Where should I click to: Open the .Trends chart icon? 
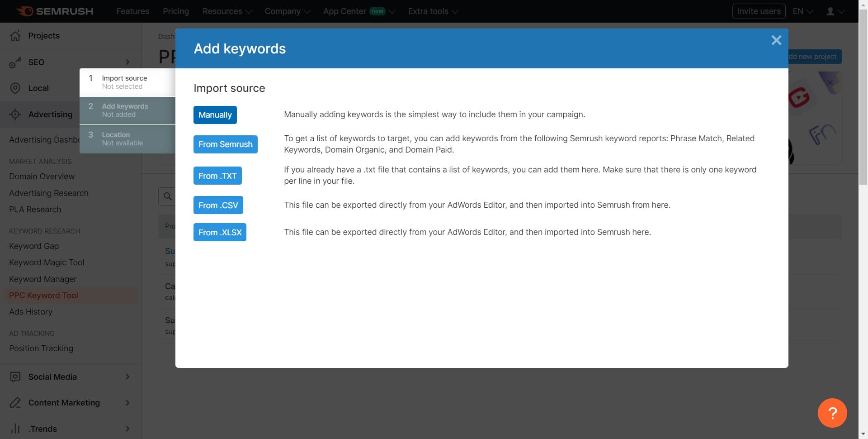(15, 429)
